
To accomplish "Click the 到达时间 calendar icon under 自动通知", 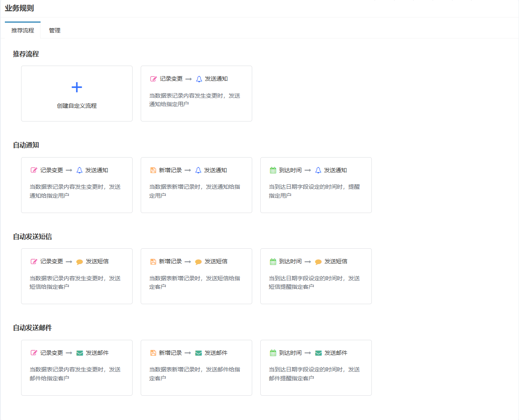I will click(273, 170).
